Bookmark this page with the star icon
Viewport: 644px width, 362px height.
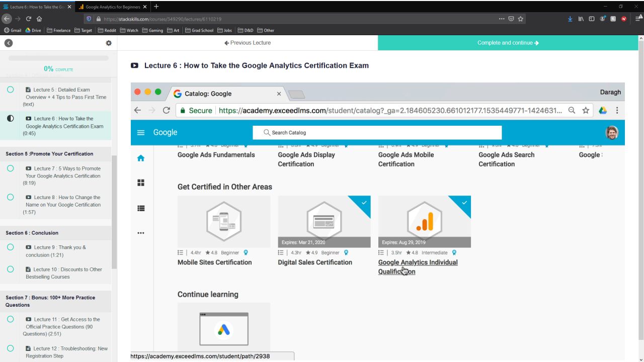(521, 19)
